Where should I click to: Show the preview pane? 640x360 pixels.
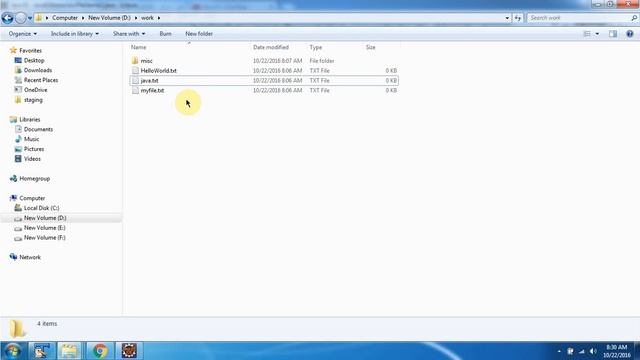pyautogui.click(x=613, y=34)
